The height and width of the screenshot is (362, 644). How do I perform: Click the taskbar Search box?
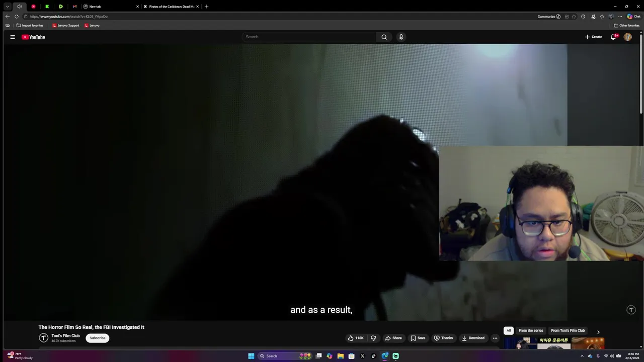pos(285,356)
